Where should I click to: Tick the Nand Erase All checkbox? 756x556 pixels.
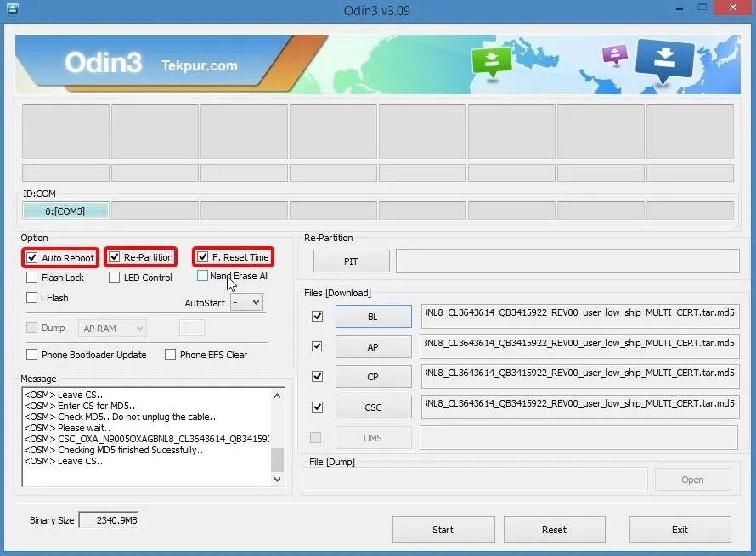pyautogui.click(x=202, y=276)
